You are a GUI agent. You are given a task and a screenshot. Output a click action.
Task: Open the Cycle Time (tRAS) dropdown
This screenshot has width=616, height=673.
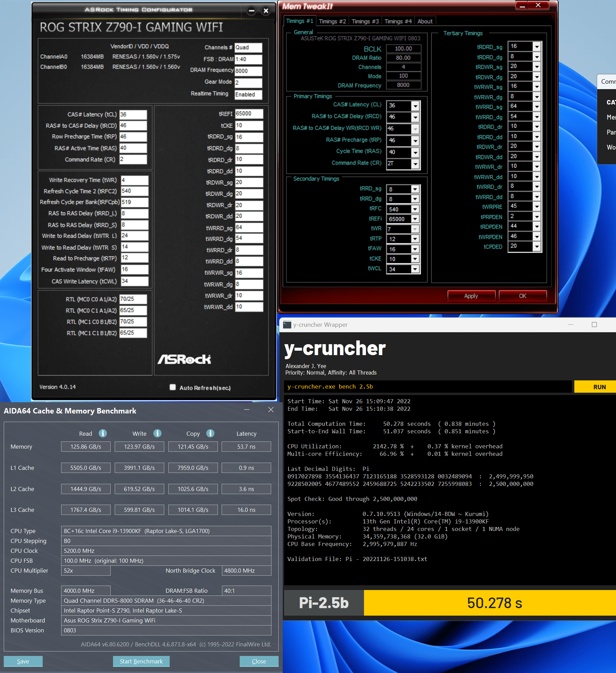tap(415, 152)
